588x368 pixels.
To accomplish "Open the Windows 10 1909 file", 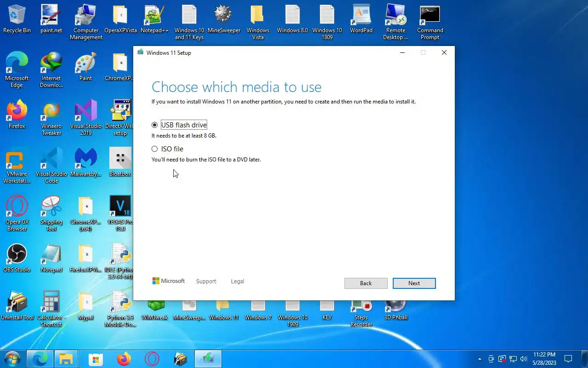I will 293,314.
